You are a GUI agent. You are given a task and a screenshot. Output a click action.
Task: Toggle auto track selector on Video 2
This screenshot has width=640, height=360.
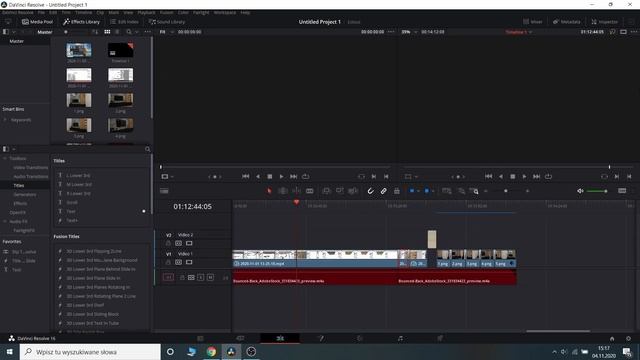point(179,243)
